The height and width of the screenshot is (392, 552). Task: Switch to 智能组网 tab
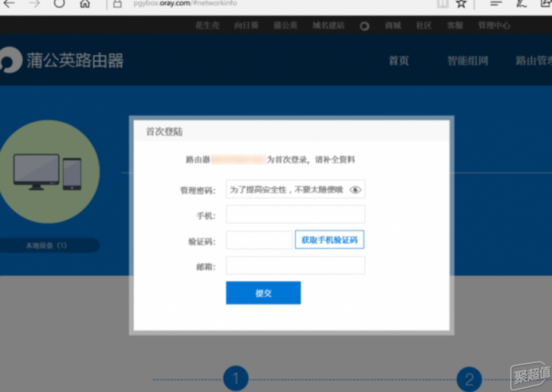pyautogui.click(x=467, y=60)
